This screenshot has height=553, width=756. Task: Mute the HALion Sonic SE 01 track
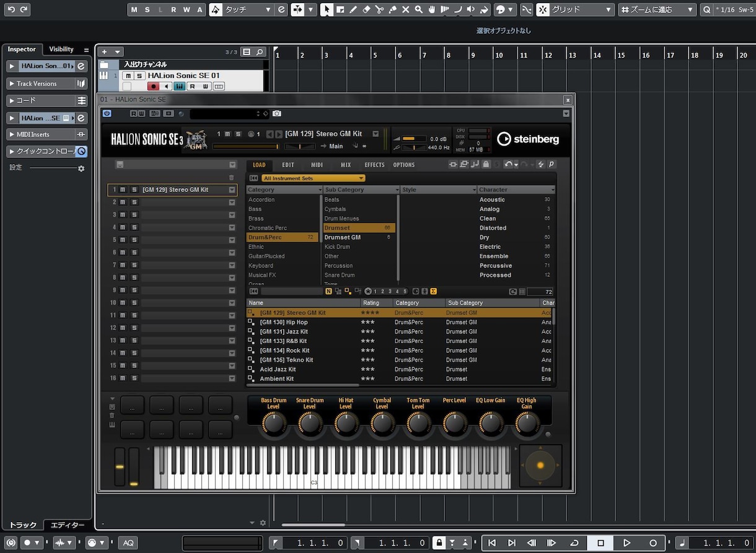tap(128, 76)
